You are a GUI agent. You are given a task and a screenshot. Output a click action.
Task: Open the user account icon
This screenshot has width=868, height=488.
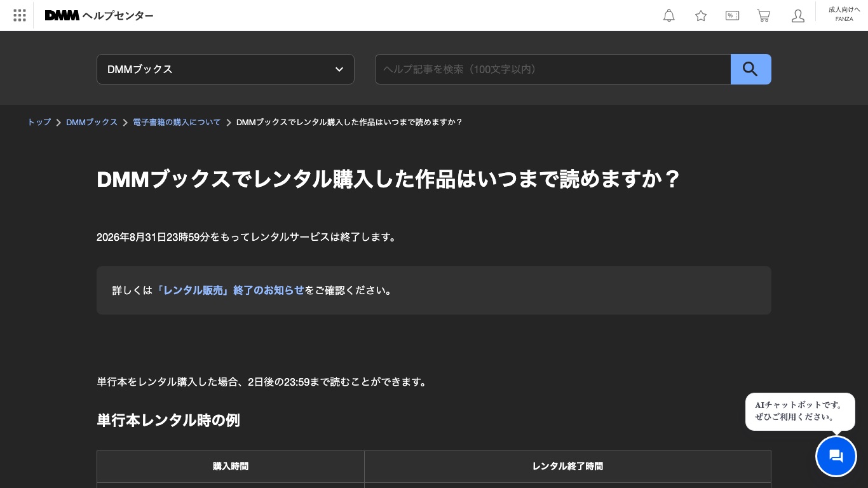798,15
